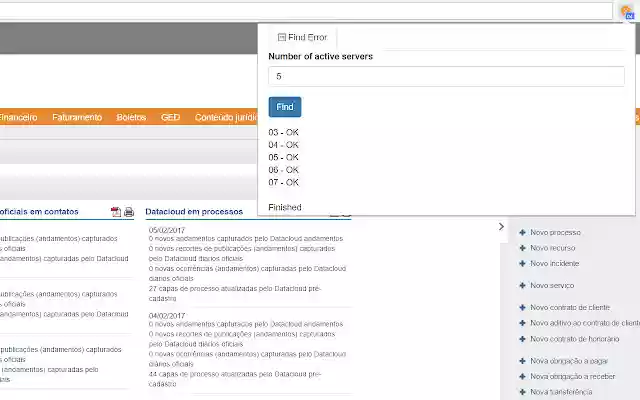640x400 pixels.
Task: Select the 06 - OK result
Action: click(x=283, y=170)
